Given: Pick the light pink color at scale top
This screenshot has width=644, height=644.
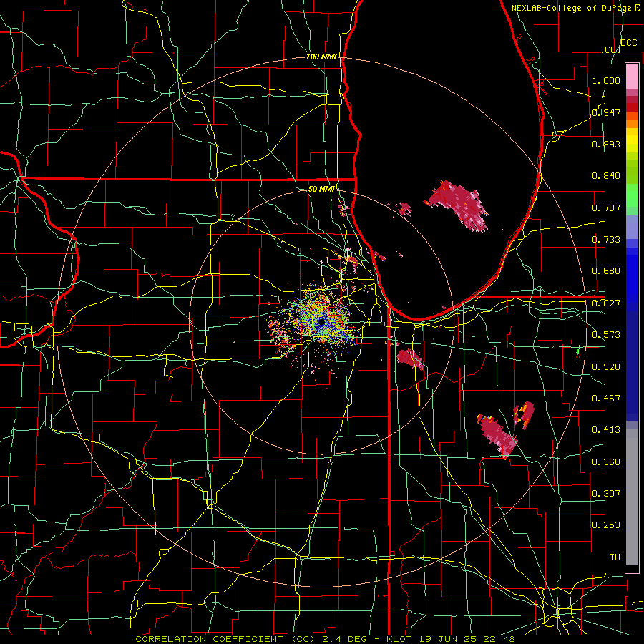Looking at the screenshot, I should (632, 76).
